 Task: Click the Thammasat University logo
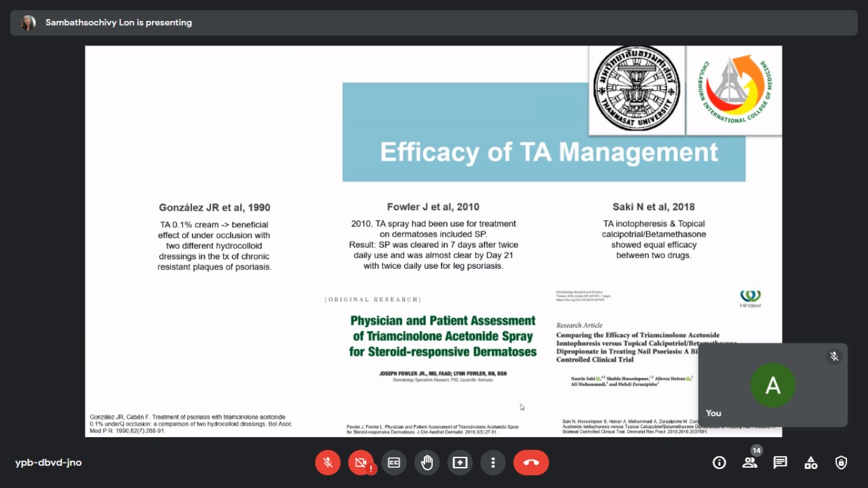tap(636, 90)
